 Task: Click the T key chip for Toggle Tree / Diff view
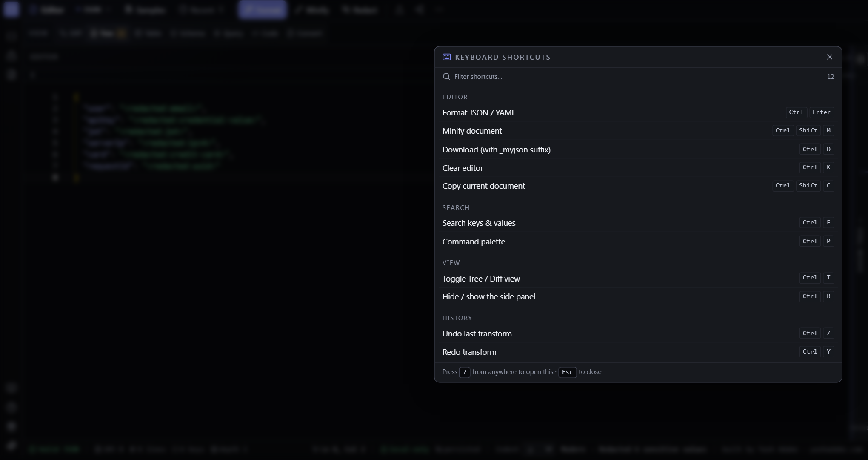point(828,278)
